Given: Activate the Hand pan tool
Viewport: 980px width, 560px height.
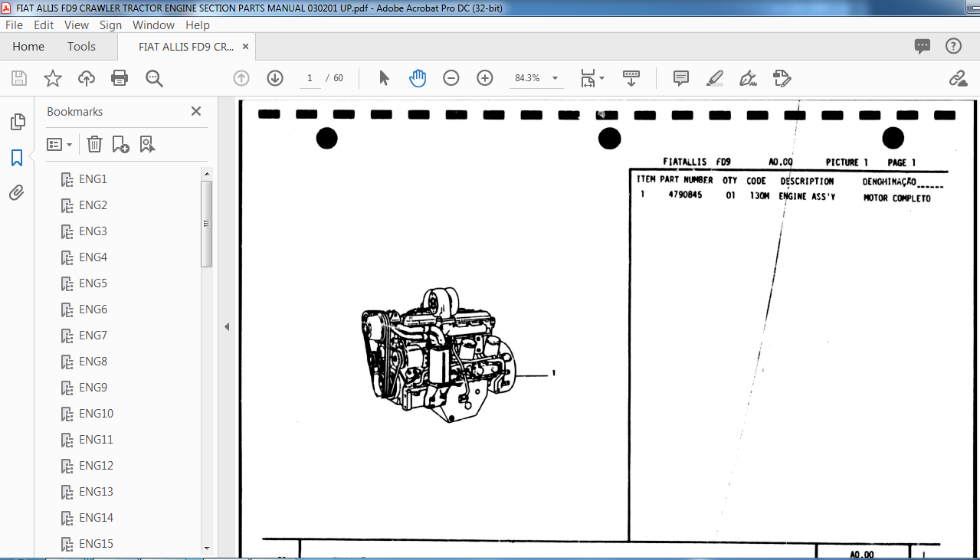Looking at the screenshot, I should [418, 78].
